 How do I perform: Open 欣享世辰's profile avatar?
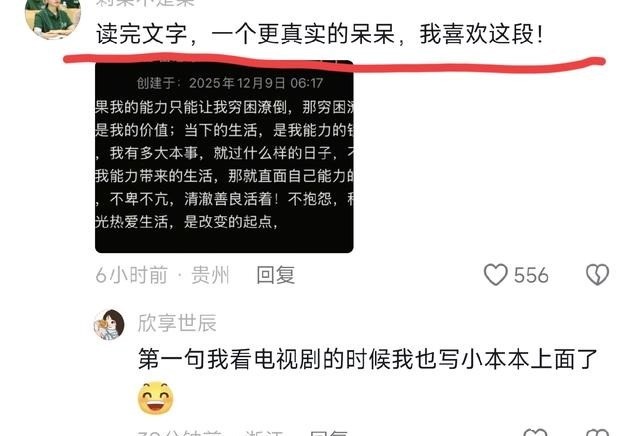[x=109, y=325]
